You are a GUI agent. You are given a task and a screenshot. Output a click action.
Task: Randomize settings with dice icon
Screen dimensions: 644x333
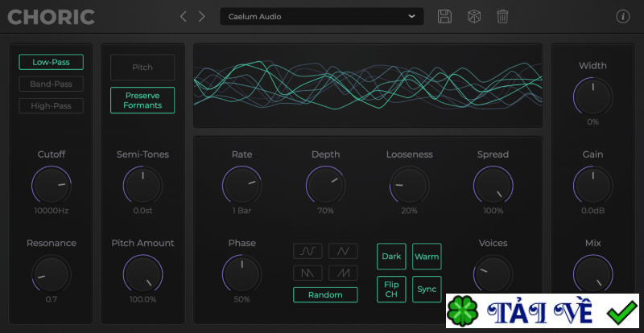coord(474,17)
